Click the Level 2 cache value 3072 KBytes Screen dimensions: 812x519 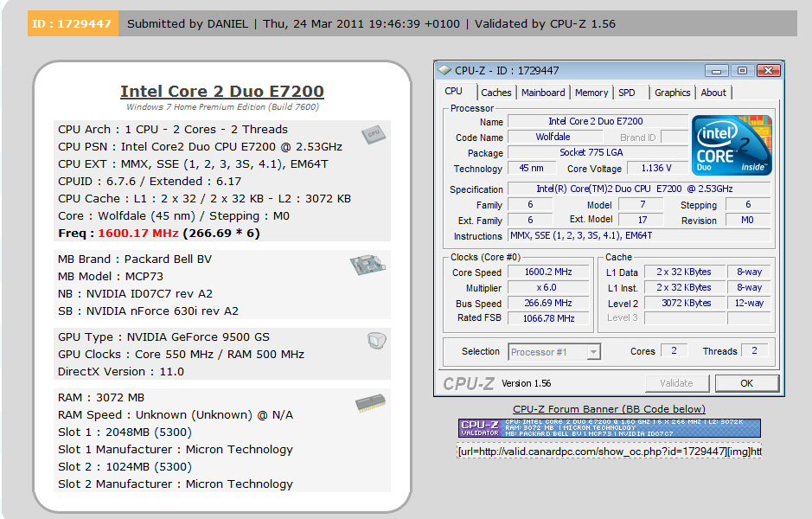(x=685, y=303)
